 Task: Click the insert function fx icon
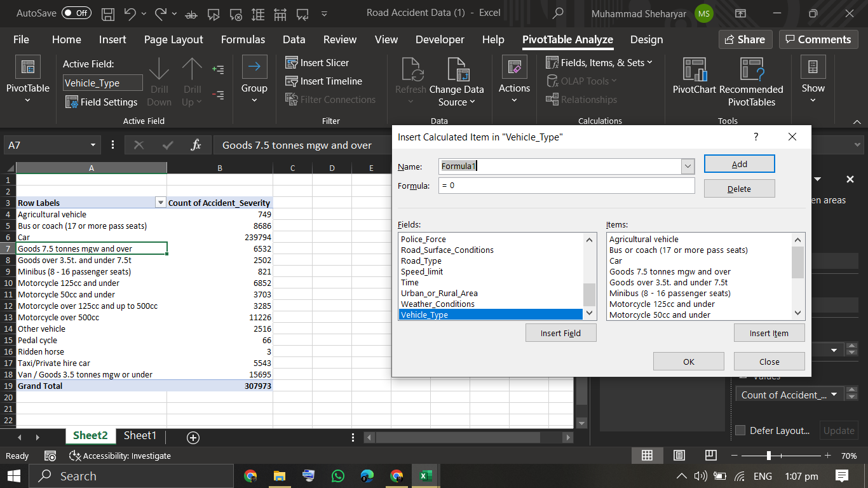coord(196,145)
